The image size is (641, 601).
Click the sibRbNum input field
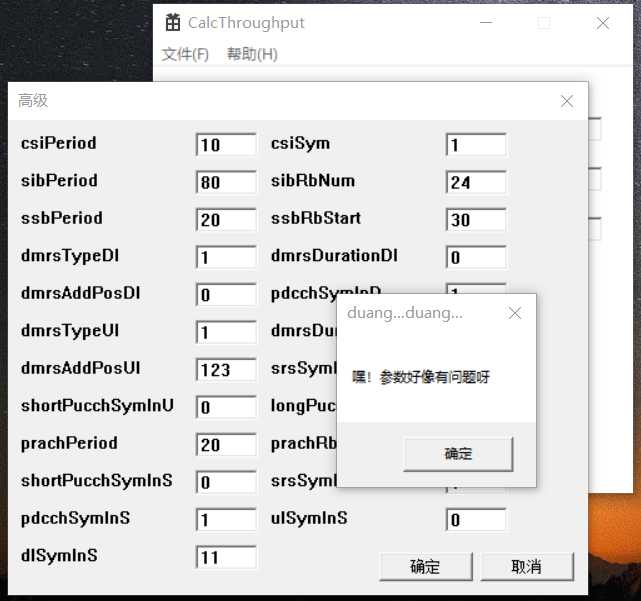(x=476, y=182)
